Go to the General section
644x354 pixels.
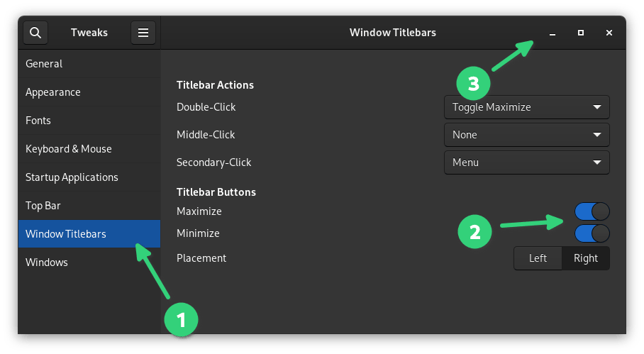(44, 64)
